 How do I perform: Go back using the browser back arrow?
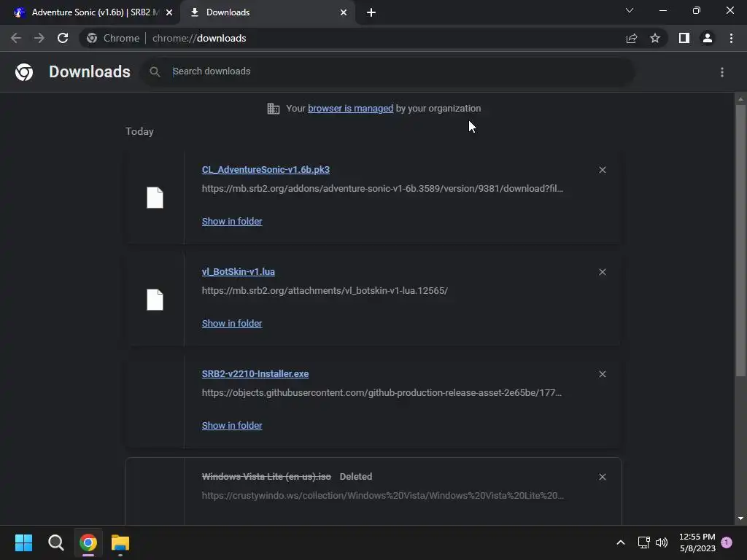pos(16,38)
